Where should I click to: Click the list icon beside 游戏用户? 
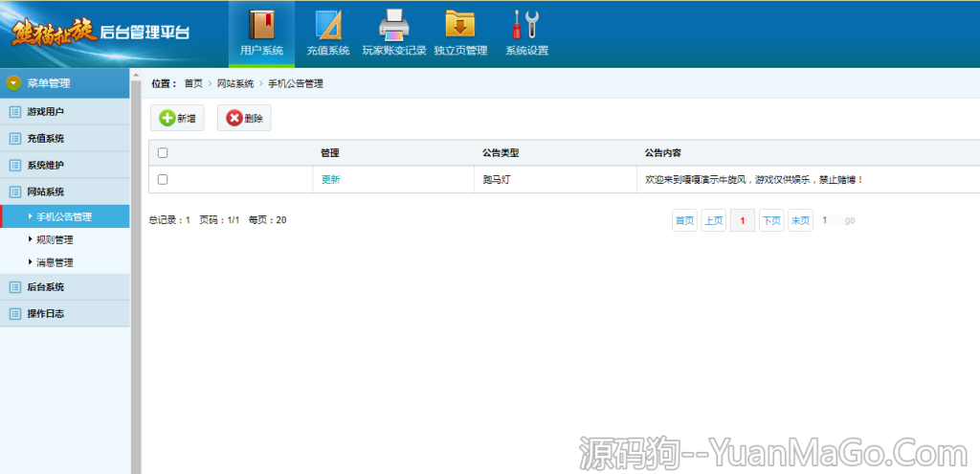click(15, 112)
